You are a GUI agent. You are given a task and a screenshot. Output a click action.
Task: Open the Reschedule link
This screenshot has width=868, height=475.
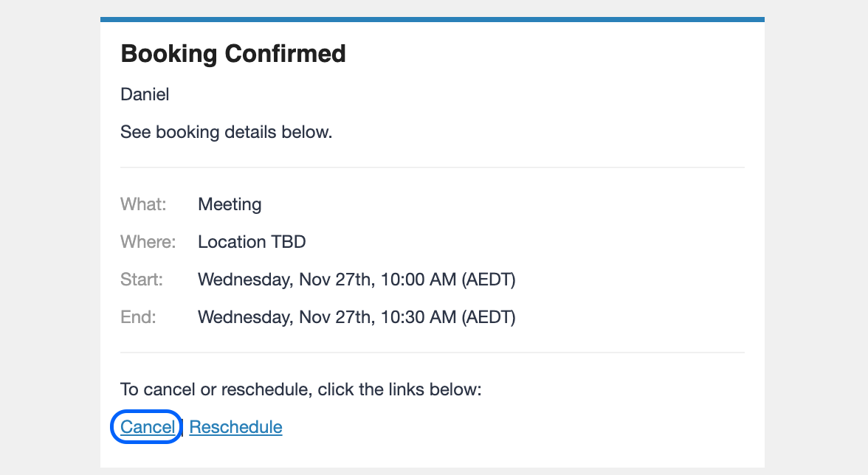(x=236, y=427)
